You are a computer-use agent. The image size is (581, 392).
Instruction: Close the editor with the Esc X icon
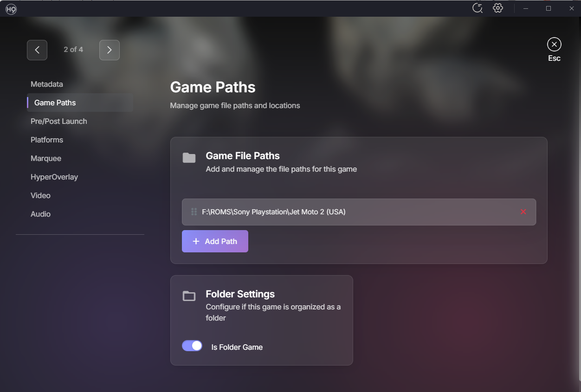pyautogui.click(x=554, y=45)
